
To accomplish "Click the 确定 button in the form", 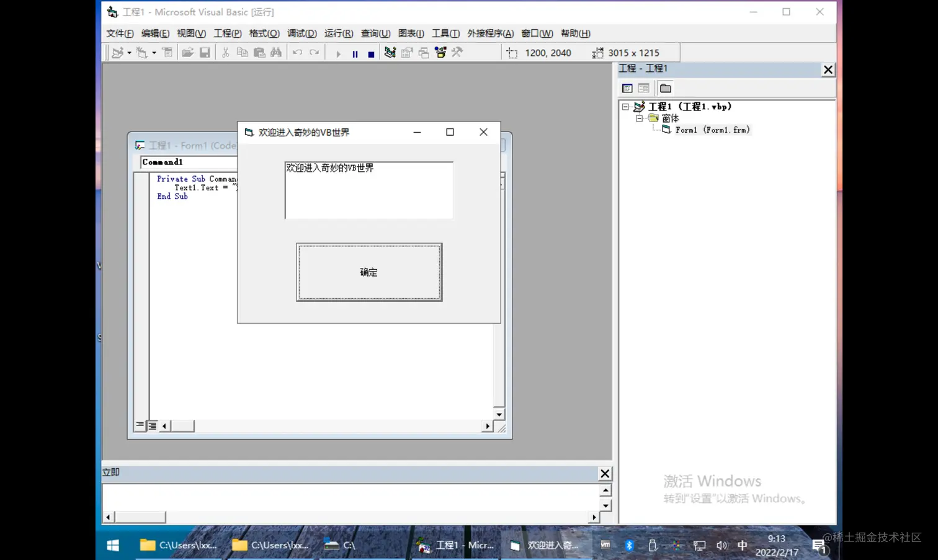I will coord(369,272).
